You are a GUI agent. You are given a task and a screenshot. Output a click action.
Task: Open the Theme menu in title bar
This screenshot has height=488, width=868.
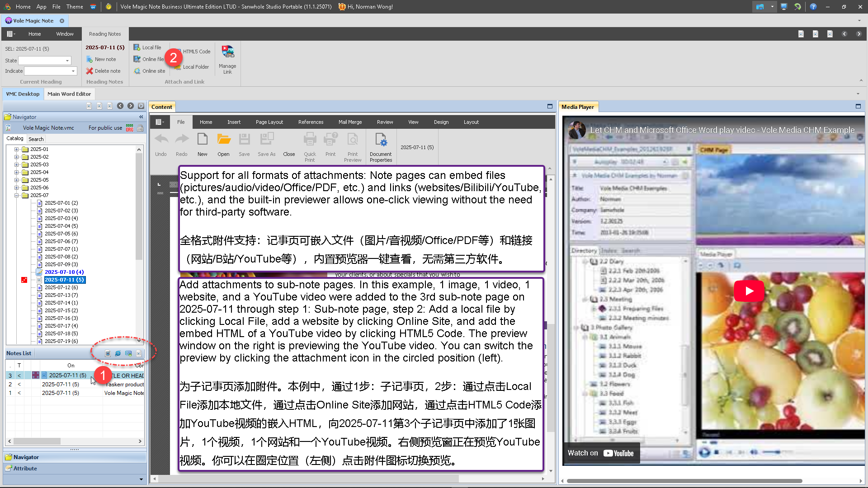coord(75,7)
